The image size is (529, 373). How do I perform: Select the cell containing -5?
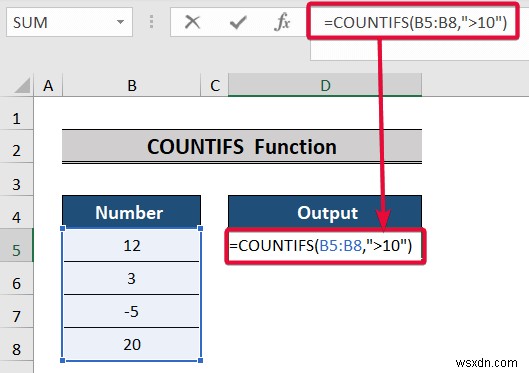[132, 311]
